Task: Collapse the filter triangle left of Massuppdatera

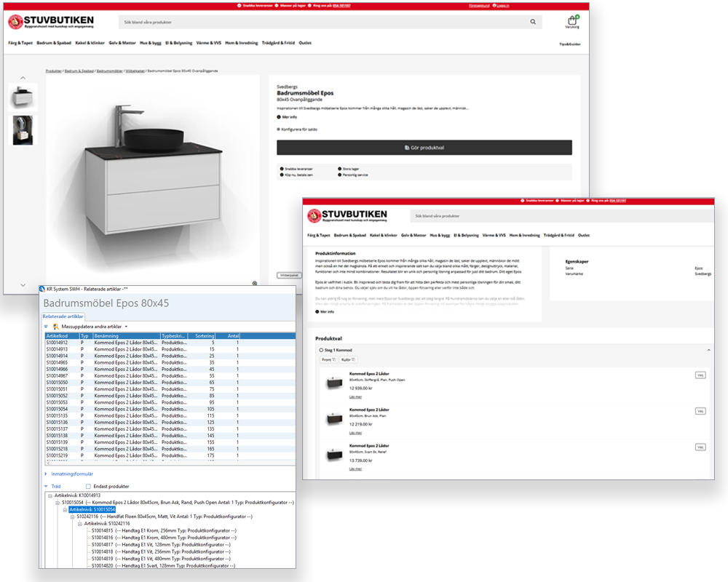Action: (46, 327)
